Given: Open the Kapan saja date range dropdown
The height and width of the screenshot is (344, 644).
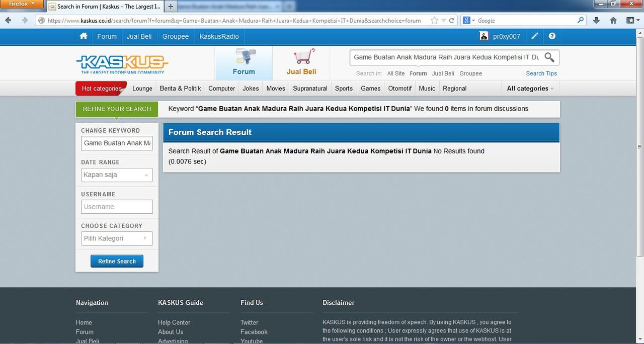Looking at the screenshot, I should [x=117, y=175].
